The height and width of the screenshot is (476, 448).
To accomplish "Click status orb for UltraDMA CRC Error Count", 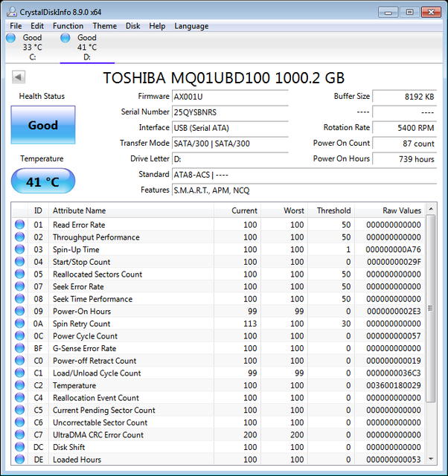I will (20, 434).
